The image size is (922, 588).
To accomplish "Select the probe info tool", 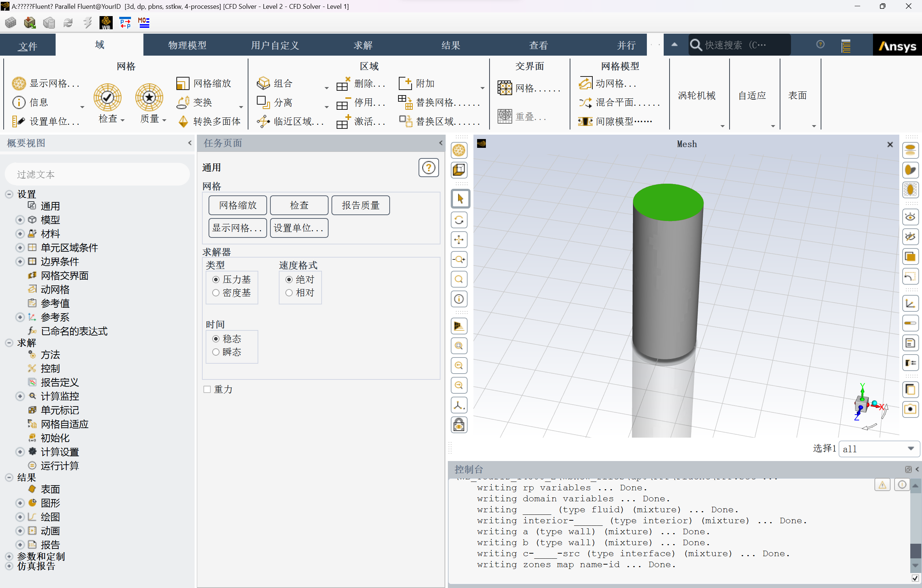I will click(x=460, y=299).
